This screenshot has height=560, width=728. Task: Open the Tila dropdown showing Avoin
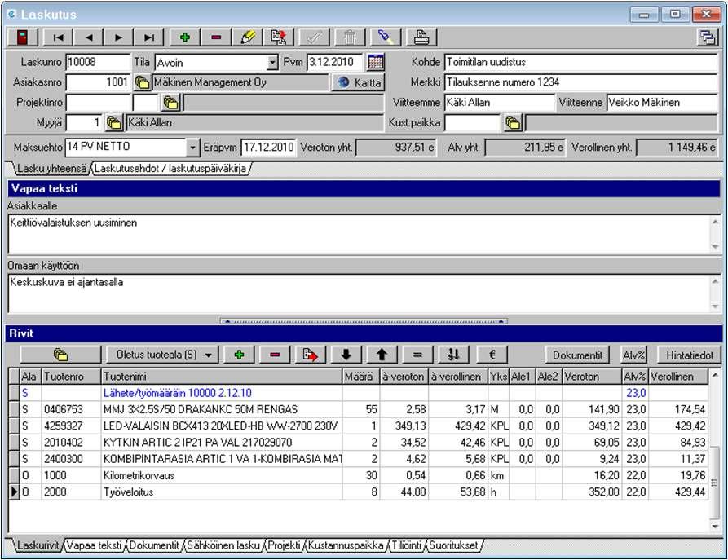point(272,62)
